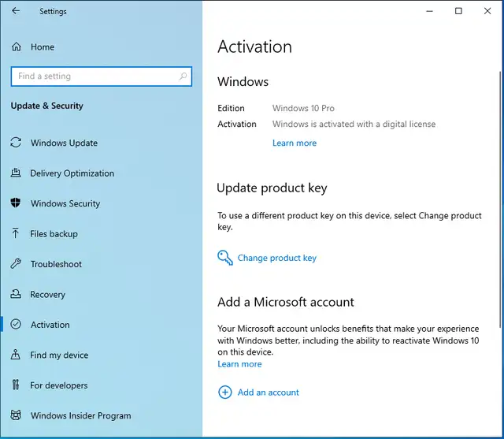Click the Find my device icon
The image size is (504, 439).
pos(16,355)
